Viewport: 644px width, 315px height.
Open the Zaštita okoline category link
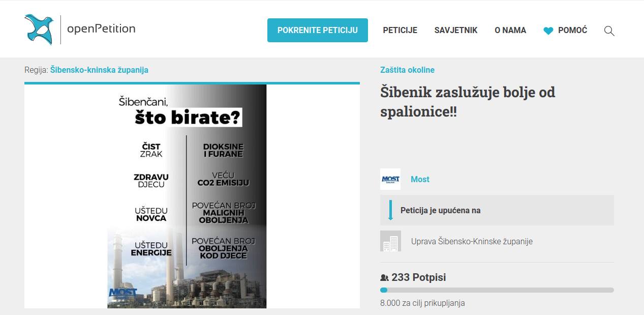coord(407,70)
